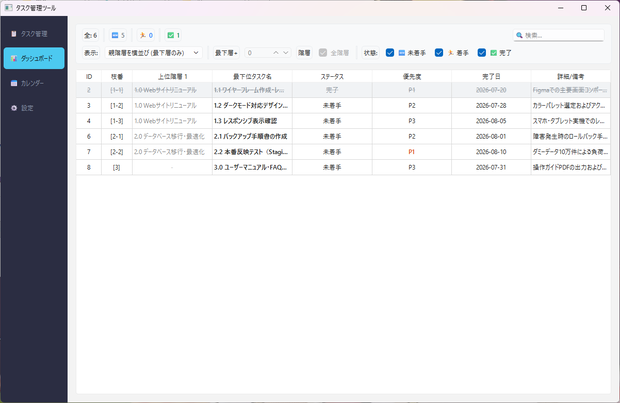Image resolution: width=620 pixels, height=403 pixels.
Task: Click the green completed badge showing 1
Action: [x=173, y=35]
